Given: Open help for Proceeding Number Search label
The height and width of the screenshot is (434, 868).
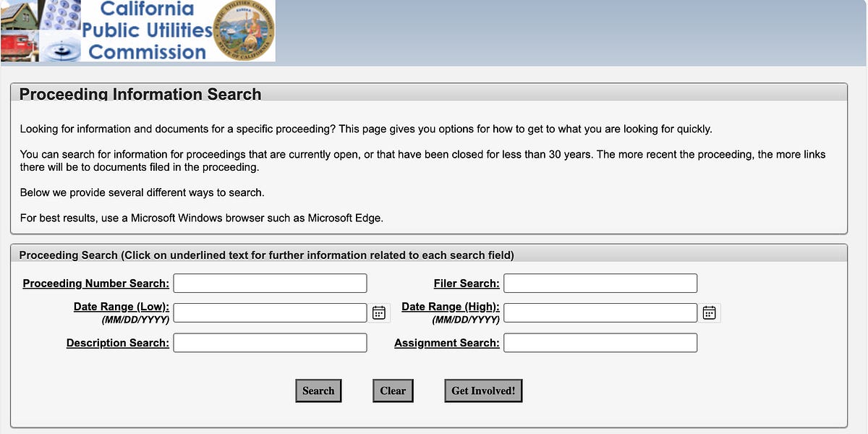Looking at the screenshot, I should tap(96, 284).
